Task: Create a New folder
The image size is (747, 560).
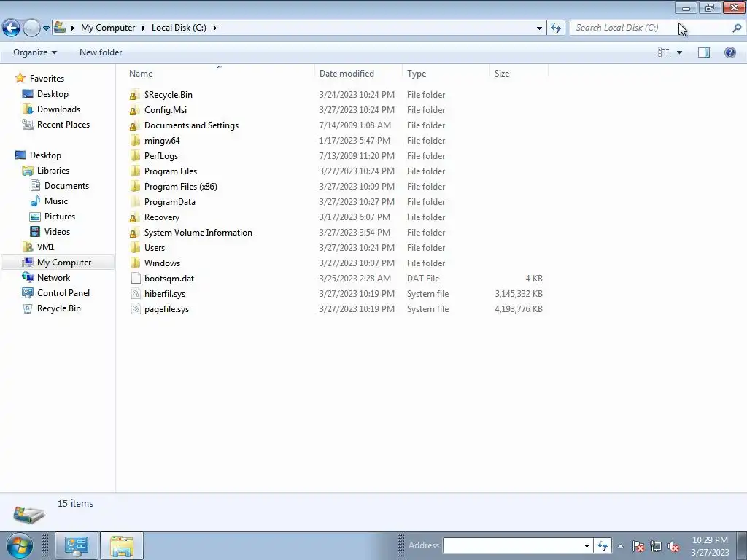Action: click(101, 52)
